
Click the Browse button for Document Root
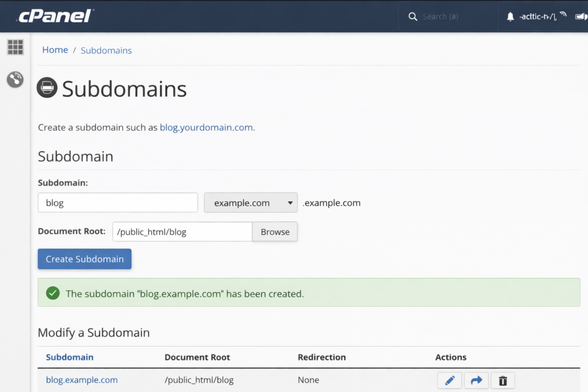pos(274,231)
